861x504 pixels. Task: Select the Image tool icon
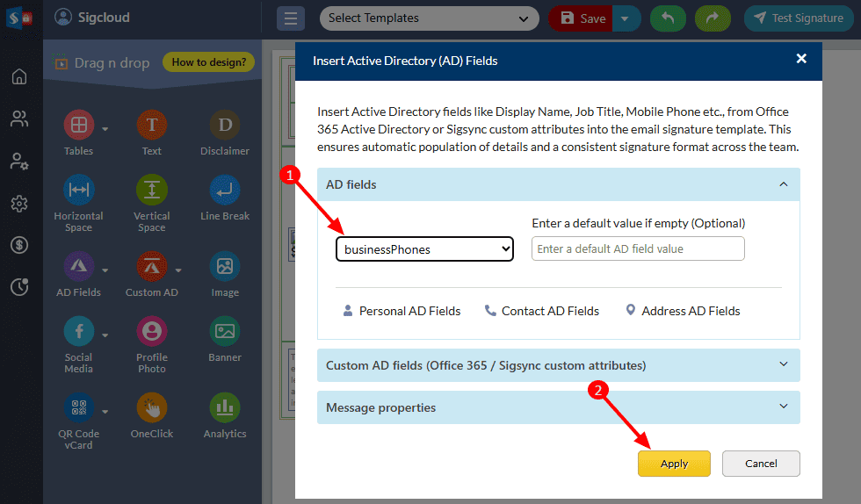pyautogui.click(x=225, y=266)
